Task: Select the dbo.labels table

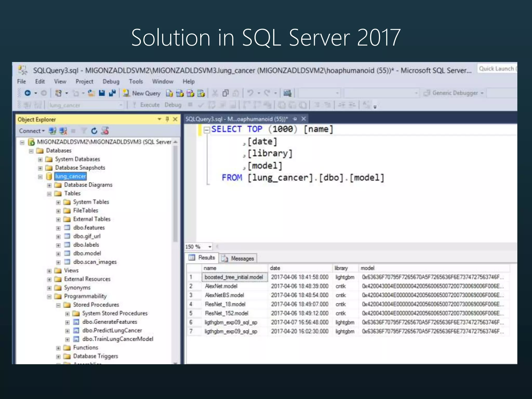Action: [86, 245]
